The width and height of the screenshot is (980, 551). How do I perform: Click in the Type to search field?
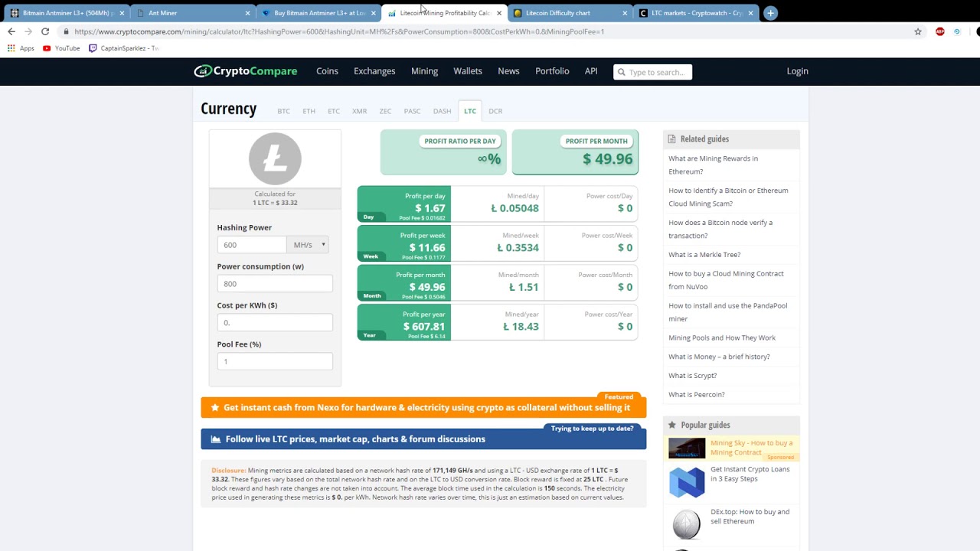pos(652,72)
